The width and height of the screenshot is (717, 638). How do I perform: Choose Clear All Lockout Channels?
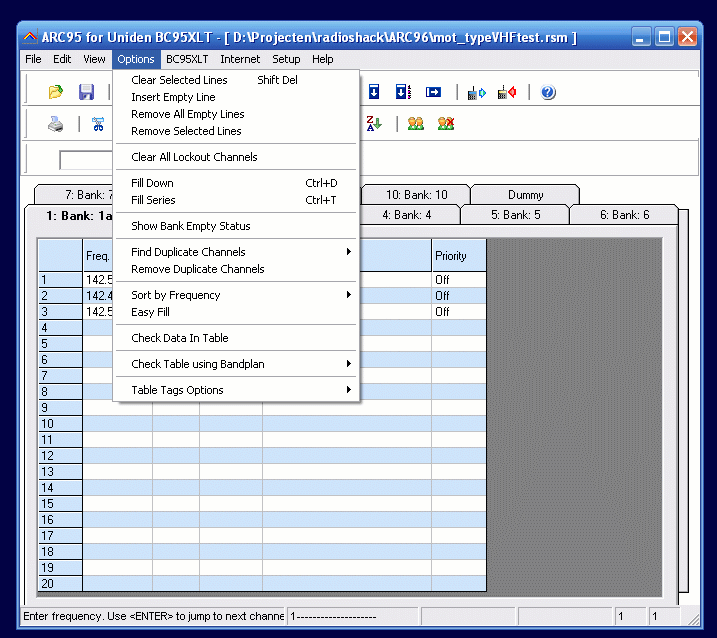point(236,157)
